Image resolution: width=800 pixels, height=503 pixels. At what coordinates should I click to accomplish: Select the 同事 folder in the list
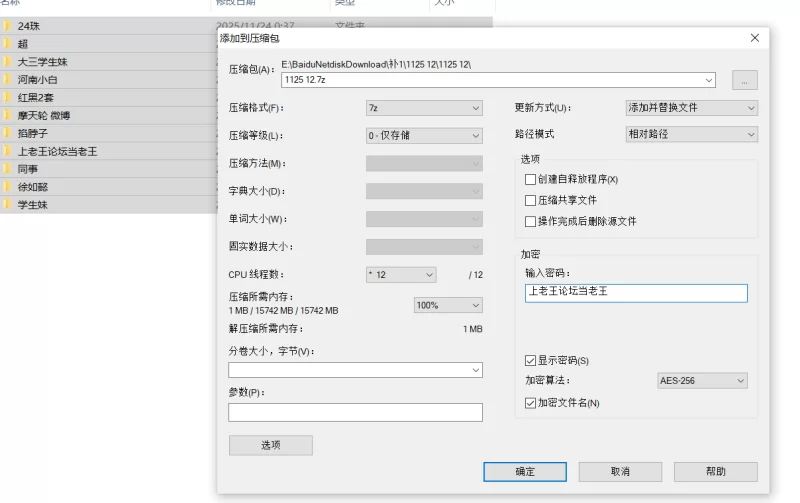(x=27, y=169)
